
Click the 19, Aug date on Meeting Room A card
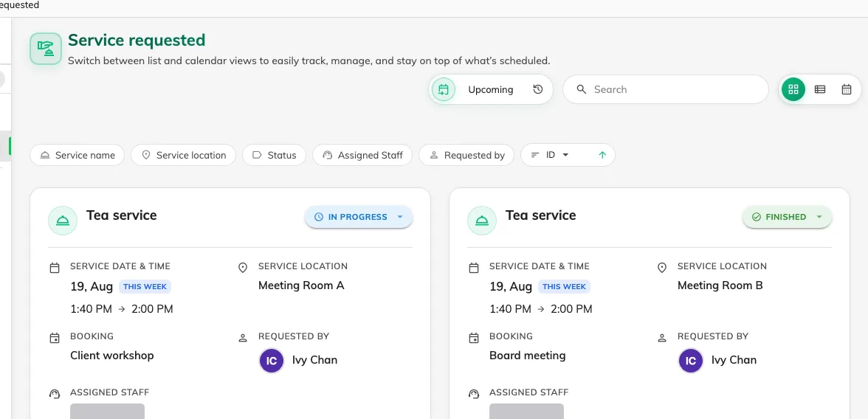[x=92, y=287]
